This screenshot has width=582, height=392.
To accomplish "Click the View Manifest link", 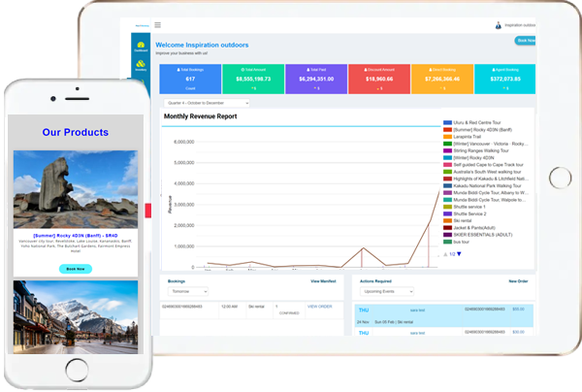I will pos(325,279).
